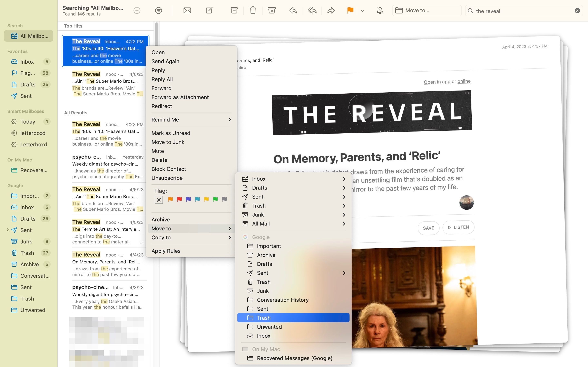
Task: Reply using the toolbar reply icon
Action: coord(293,10)
